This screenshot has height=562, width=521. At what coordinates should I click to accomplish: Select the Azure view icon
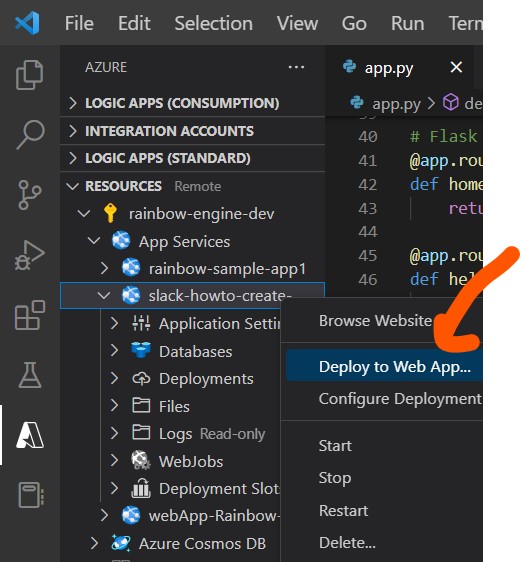coord(30,435)
